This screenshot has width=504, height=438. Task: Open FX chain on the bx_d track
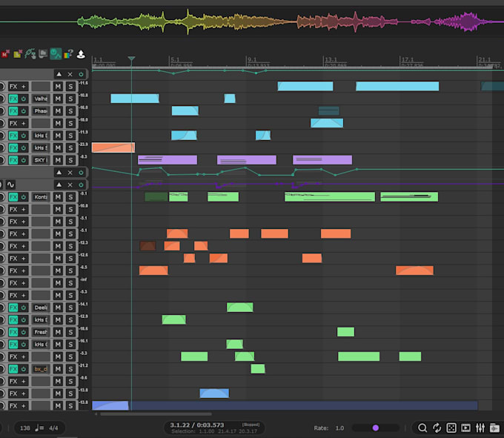click(13, 369)
